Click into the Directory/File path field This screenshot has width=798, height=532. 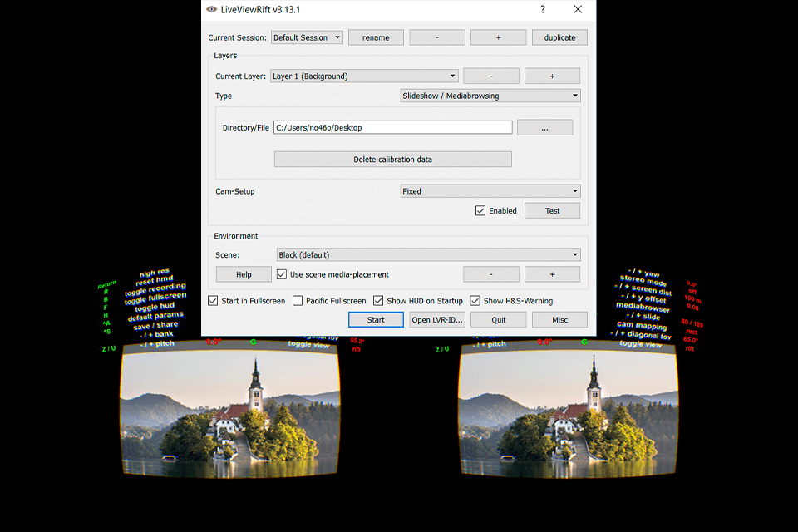tap(392, 128)
